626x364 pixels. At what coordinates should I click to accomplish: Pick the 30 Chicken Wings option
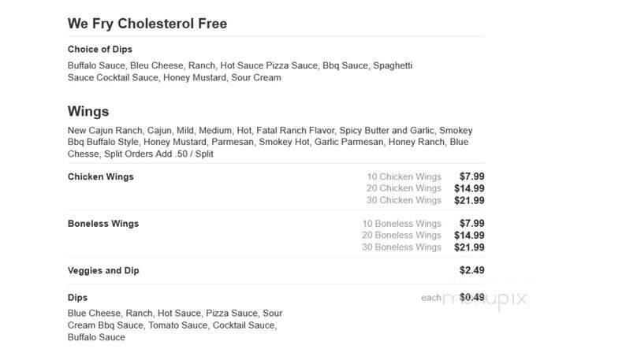pyautogui.click(x=404, y=200)
